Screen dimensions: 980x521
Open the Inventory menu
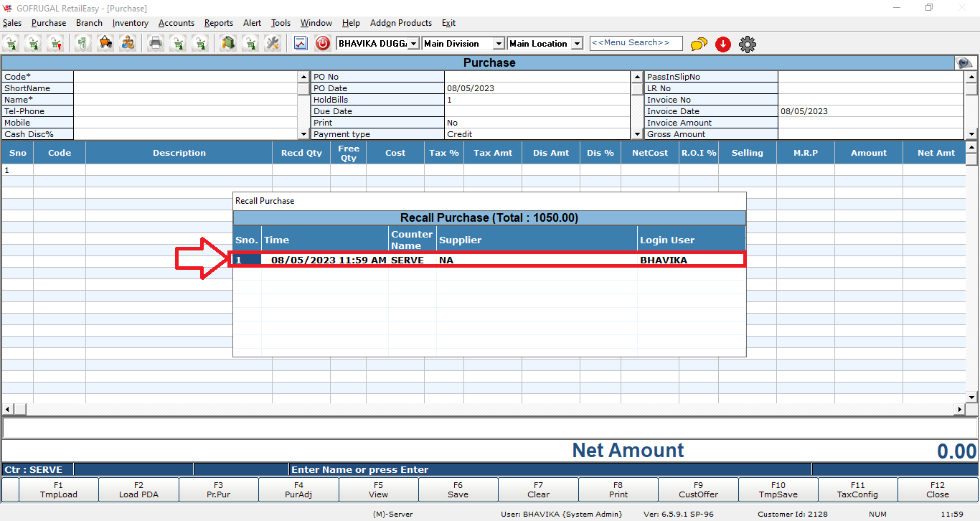point(130,23)
